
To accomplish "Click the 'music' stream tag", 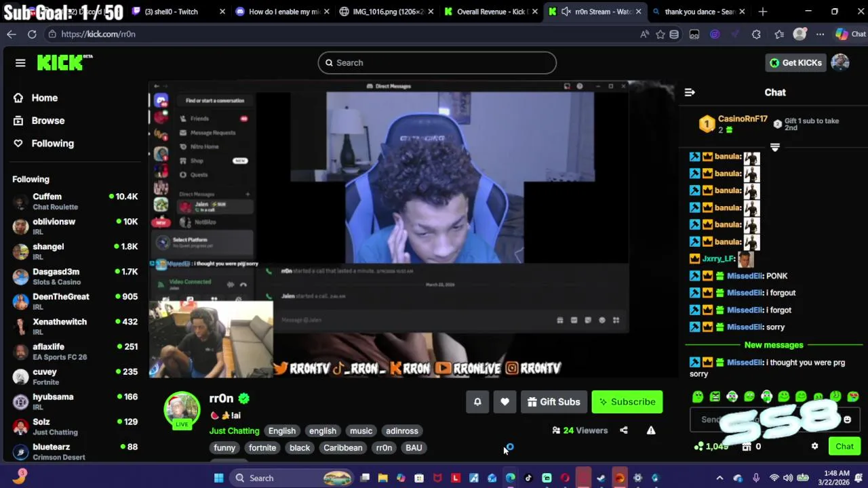I will (x=361, y=431).
